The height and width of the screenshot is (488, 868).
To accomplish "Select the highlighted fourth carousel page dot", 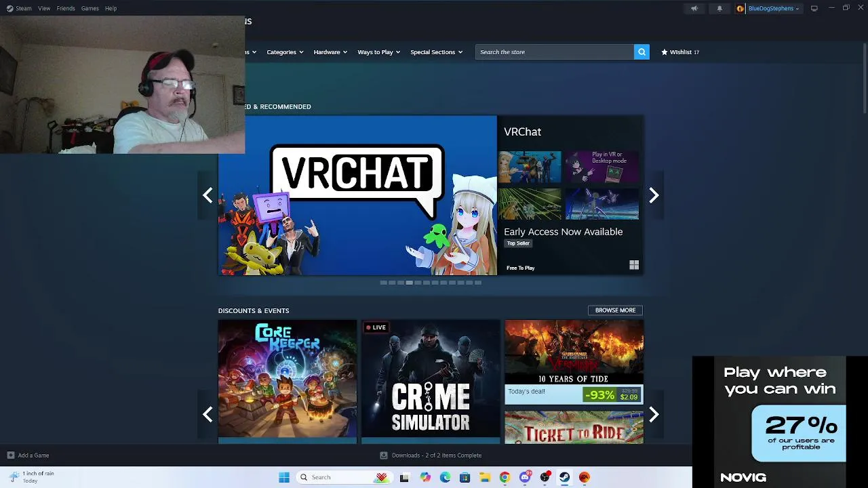I will 409,283.
